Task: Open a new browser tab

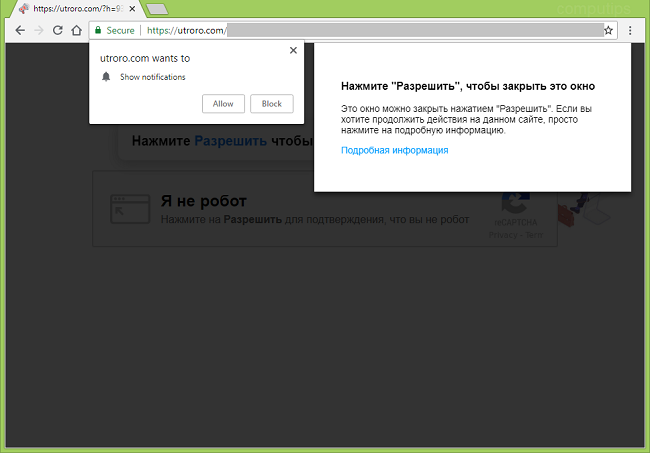Action: [156, 9]
